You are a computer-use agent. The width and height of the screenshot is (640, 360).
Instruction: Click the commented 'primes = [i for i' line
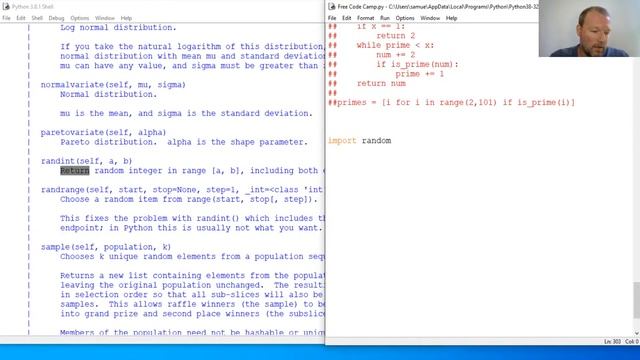point(451,102)
